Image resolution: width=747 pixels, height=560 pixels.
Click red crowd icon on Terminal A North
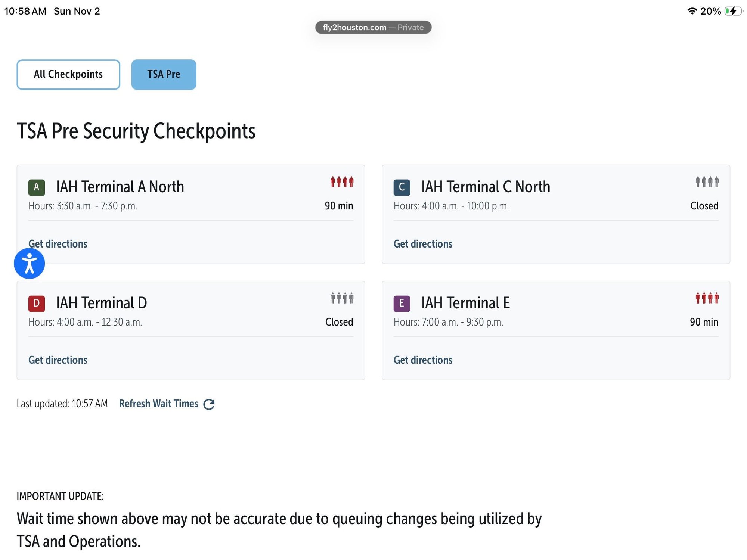[342, 182]
